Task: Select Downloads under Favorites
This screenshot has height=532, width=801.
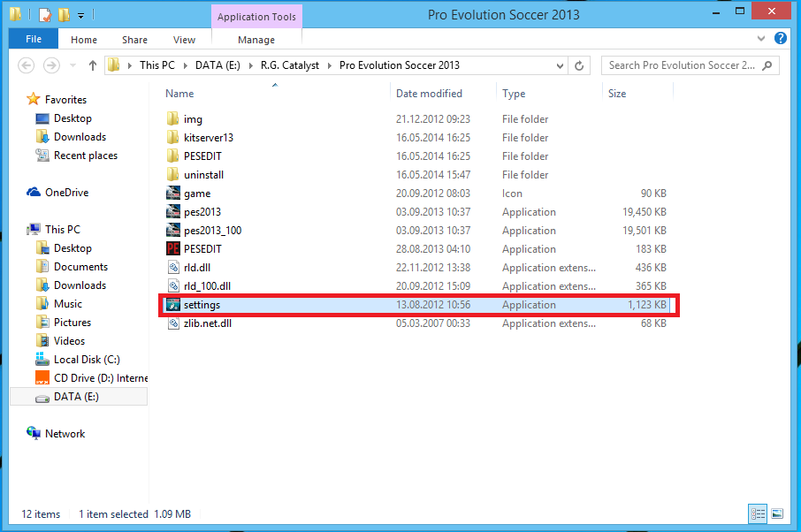Action: (80, 137)
